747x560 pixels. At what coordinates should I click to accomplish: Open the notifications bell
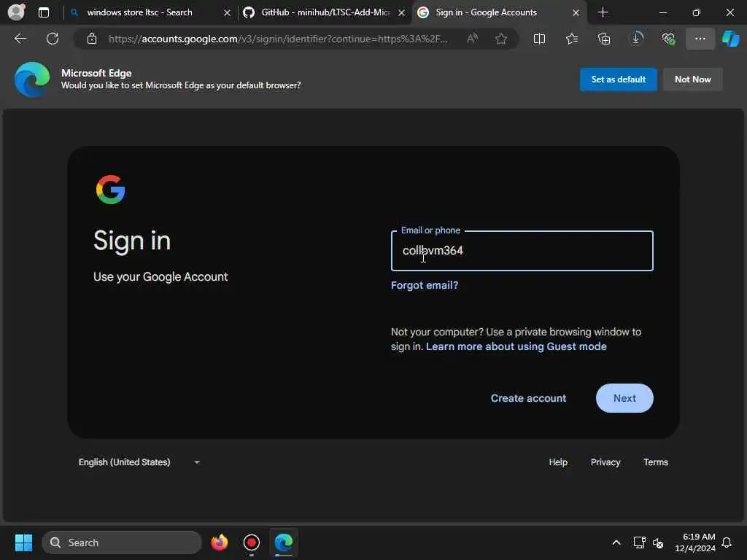tap(727, 542)
